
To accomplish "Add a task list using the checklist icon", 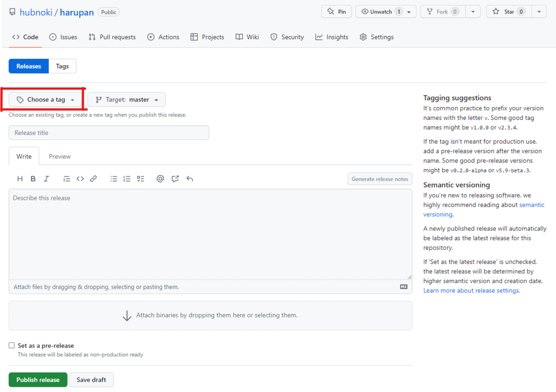I will [141, 178].
